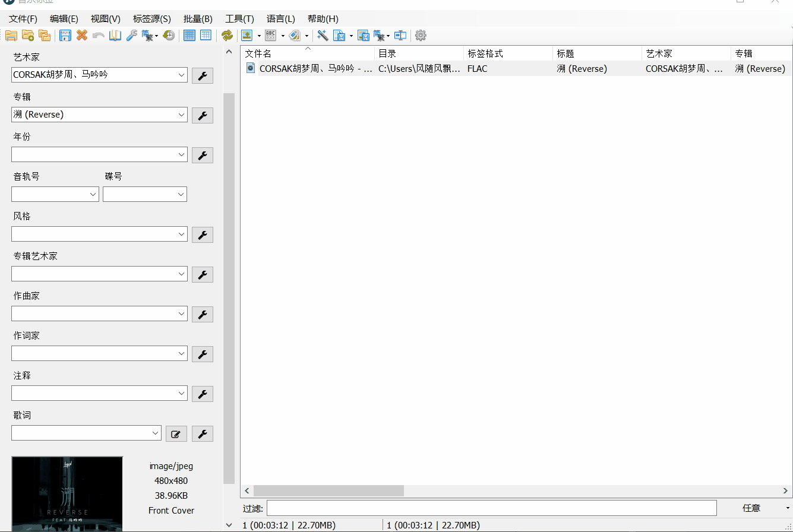This screenshot has width=793, height=532.
Task: Sort by the 文件名 column header
Action: [x=308, y=53]
